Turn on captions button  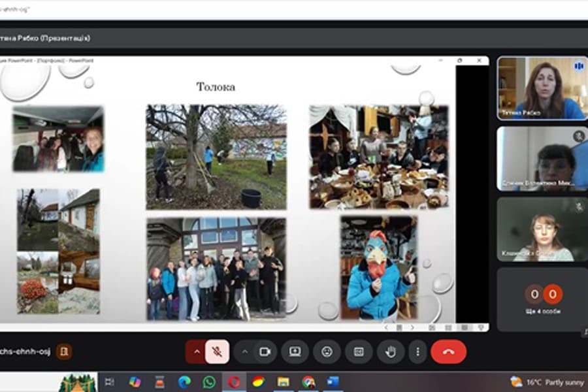(x=359, y=351)
